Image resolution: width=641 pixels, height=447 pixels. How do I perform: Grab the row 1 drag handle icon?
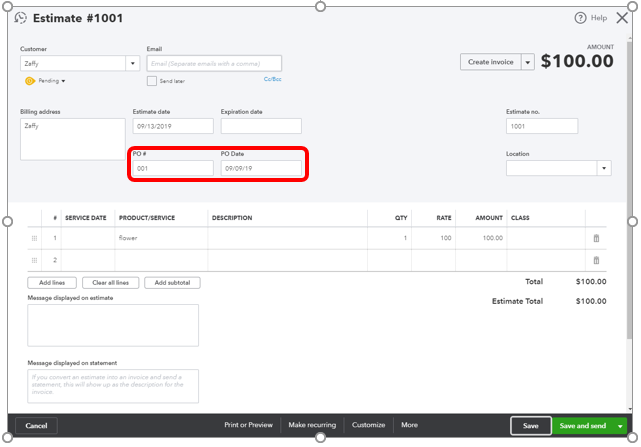[34, 238]
